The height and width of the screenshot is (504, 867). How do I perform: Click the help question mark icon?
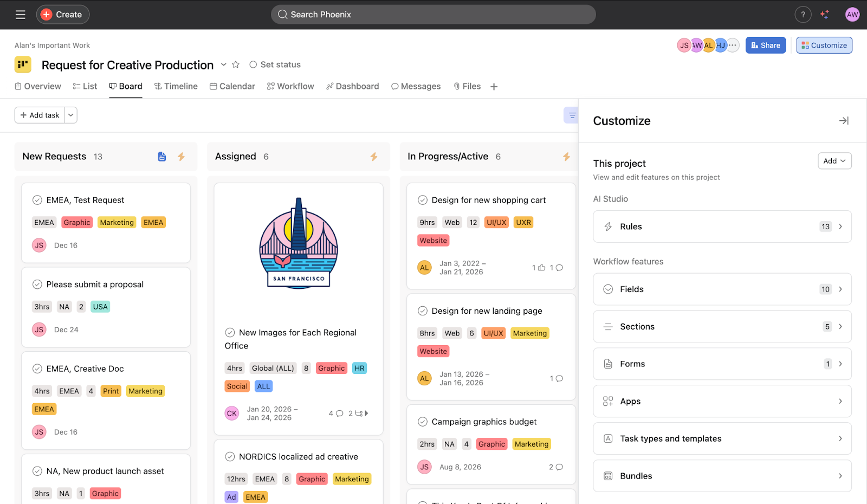pyautogui.click(x=803, y=15)
